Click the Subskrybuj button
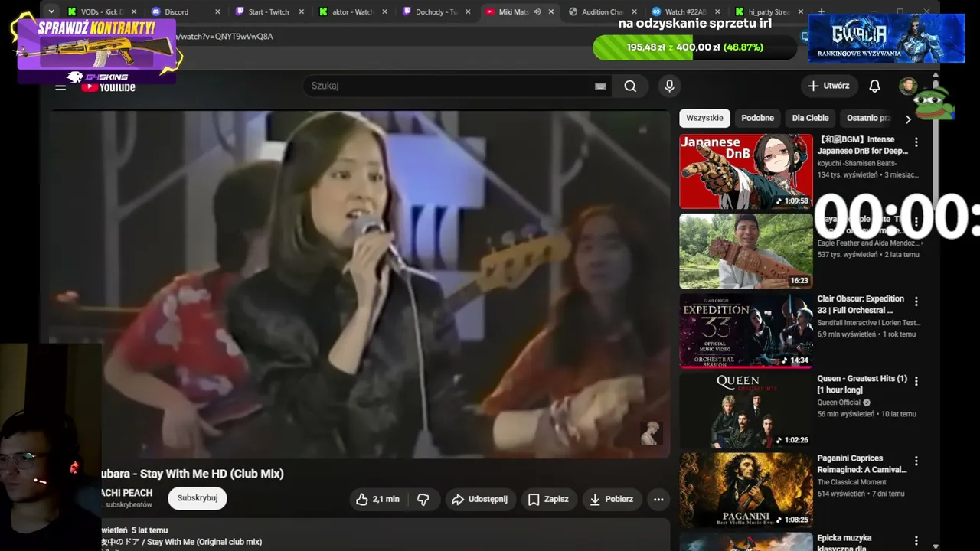980x551 pixels. [x=198, y=498]
